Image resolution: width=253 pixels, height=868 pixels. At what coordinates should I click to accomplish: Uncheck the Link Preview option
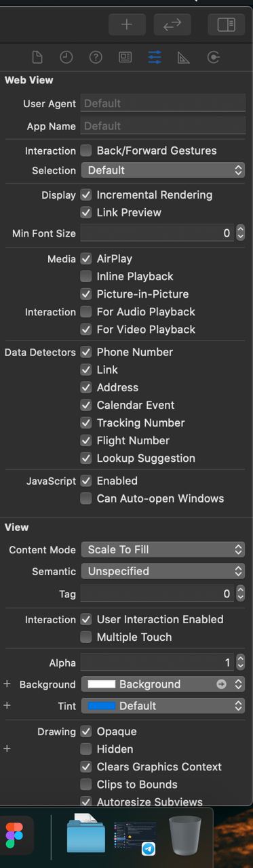tap(86, 212)
